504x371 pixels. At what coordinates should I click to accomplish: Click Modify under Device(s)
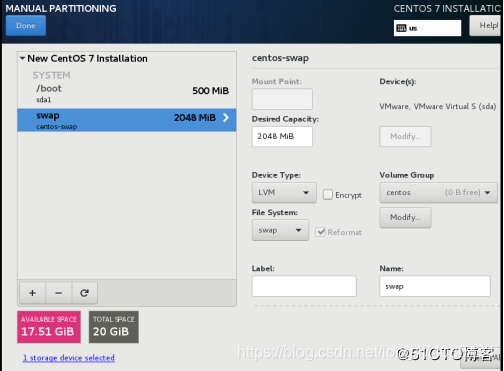pyautogui.click(x=405, y=136)
